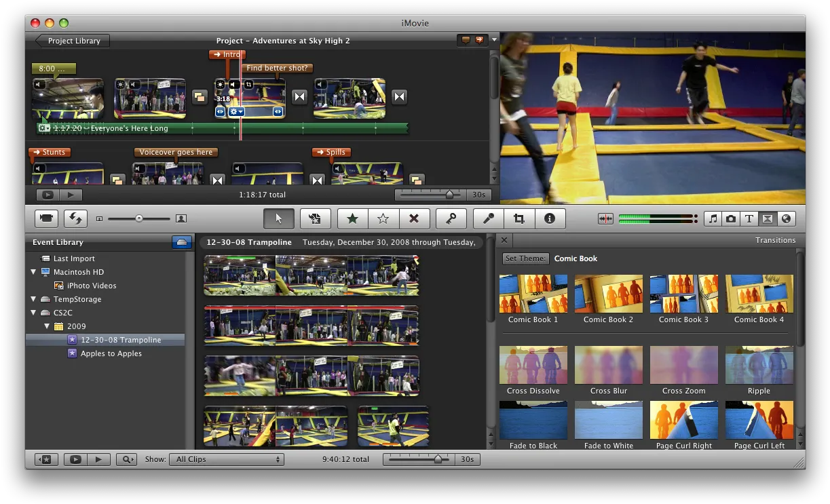830x504 pixels.
Task: Open the Titles browser
Action: tap(749, 218)
